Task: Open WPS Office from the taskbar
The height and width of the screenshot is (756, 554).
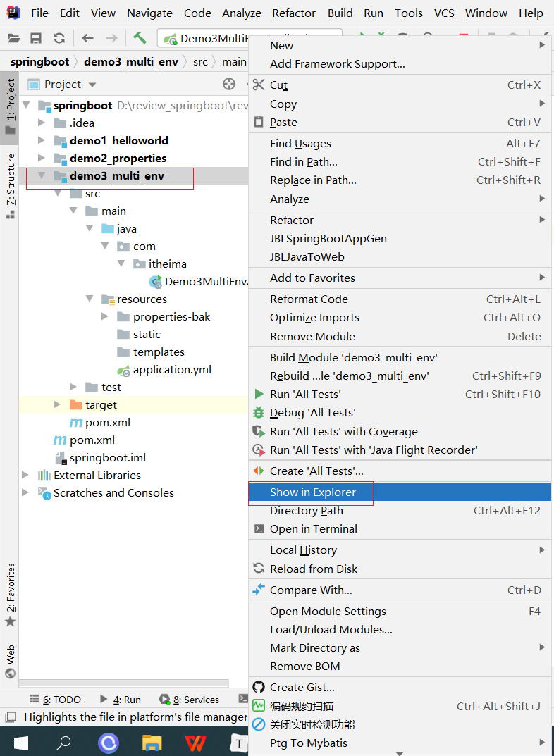Action: tap(196, 743)
